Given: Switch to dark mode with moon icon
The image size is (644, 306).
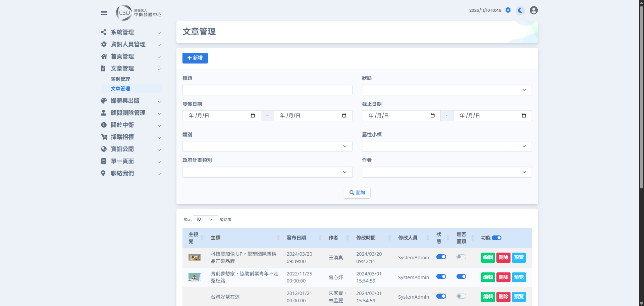Looking at the screenshot, I should point(520,10).
